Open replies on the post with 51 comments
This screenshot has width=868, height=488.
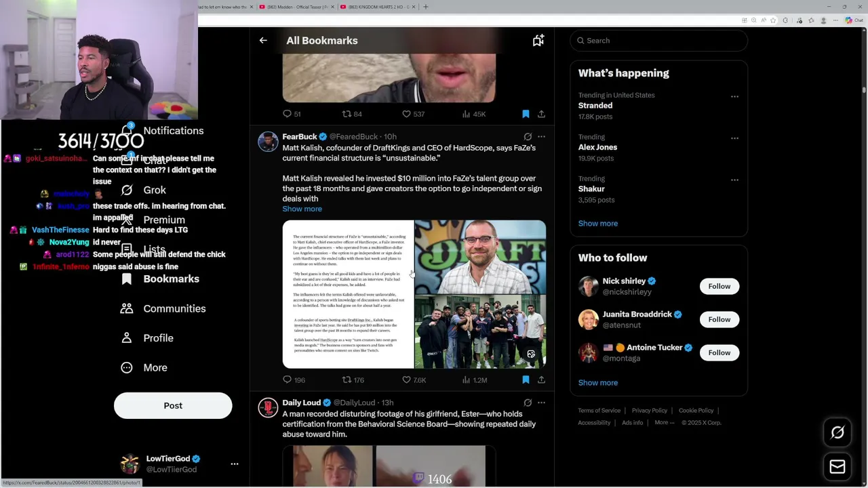click(x=292, y=114)
